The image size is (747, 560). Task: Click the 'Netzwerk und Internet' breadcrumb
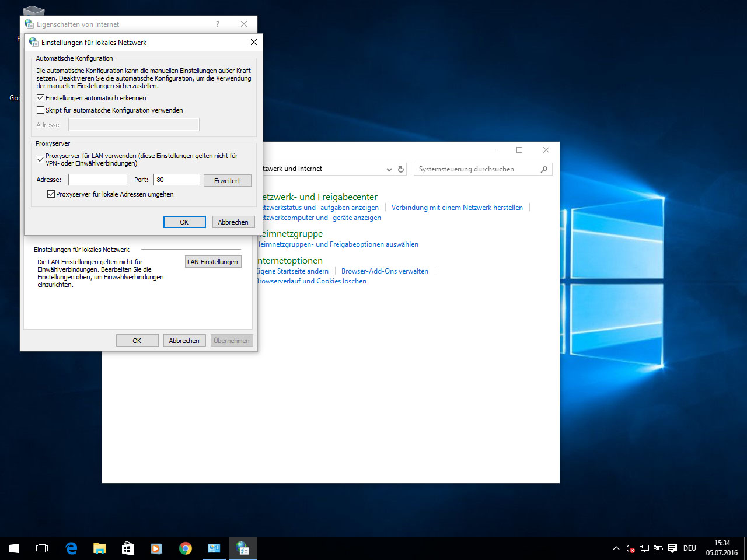click(292, 169)
